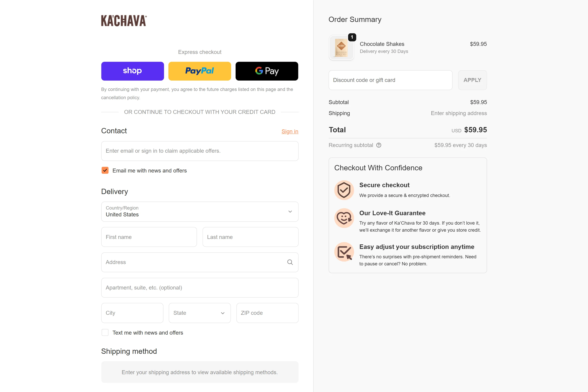Click the recurring subtotal help icon
The width and height of the screenshot is (588, 392).
click(x=379, y=145)
